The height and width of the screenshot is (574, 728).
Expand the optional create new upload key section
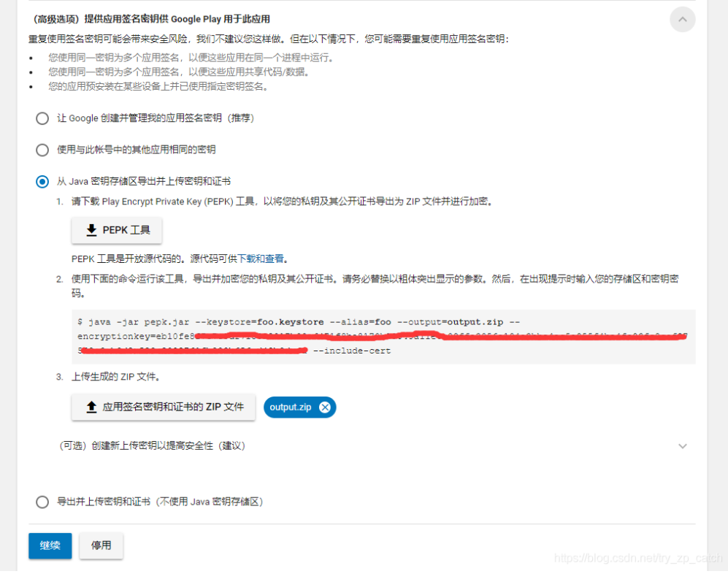pyautogui.click(x=682, y=446)
